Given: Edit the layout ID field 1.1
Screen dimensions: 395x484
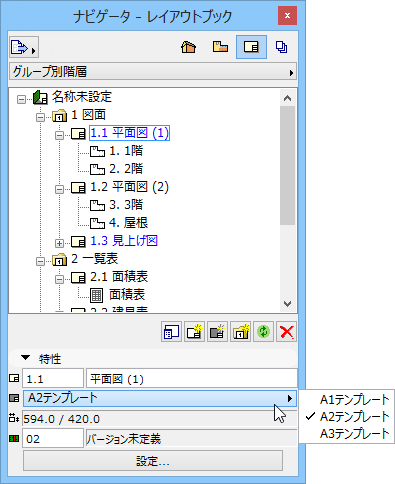Looking at the screenshot, I should point(53,379).
